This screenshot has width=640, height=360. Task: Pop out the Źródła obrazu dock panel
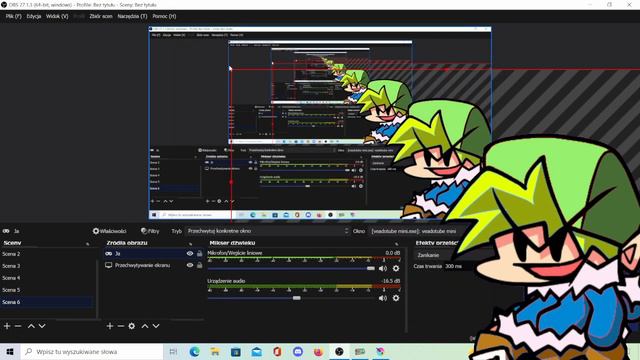coord(190,244)
